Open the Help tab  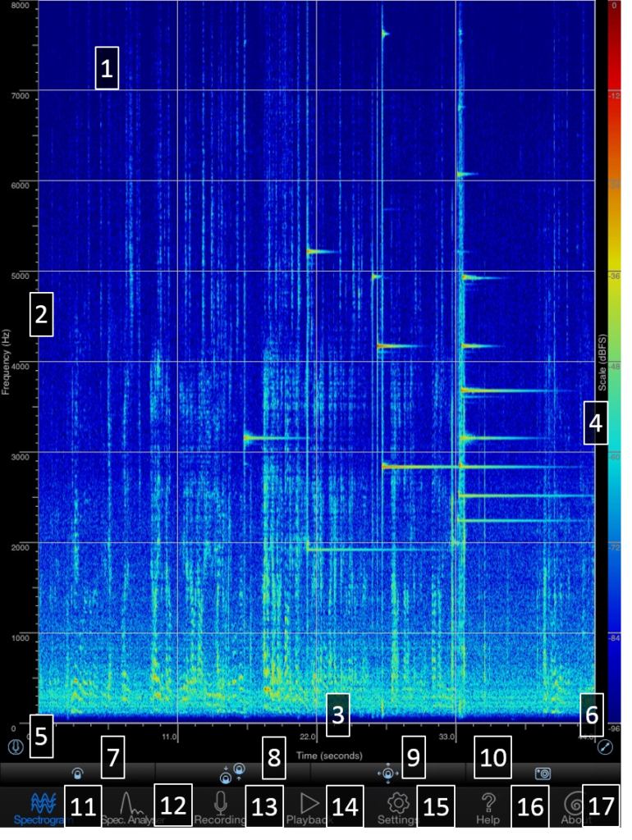pyautogui.click(x=488, y=808)
